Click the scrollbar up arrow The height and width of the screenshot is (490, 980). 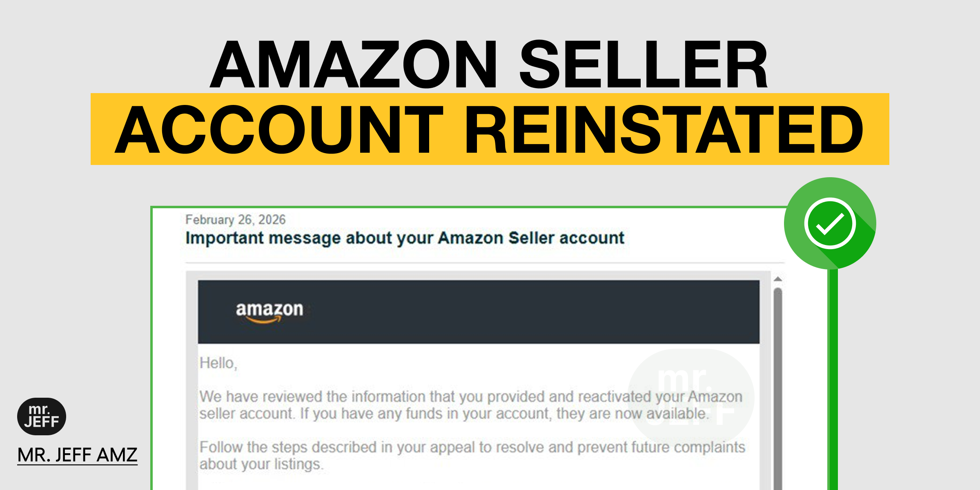tap(778, 279)
